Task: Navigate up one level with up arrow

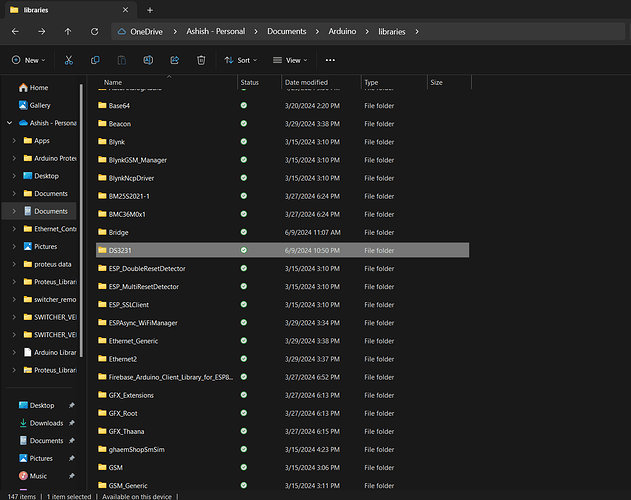Action: pos(67,32)
